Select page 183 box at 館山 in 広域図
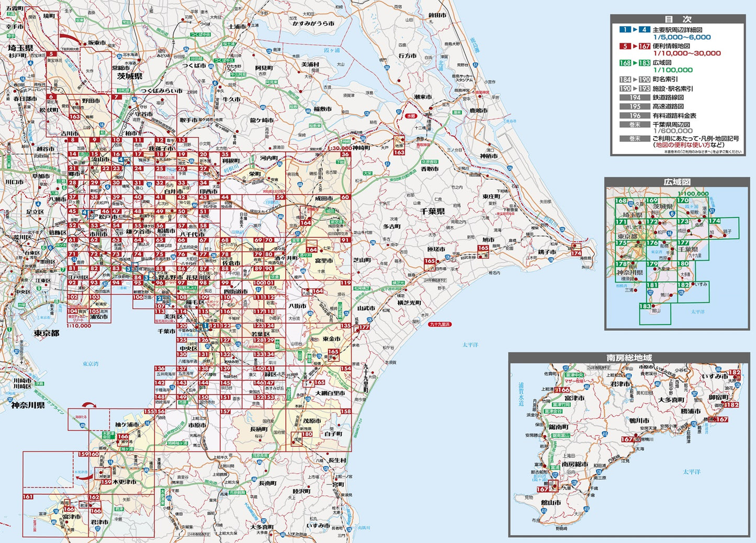The width and height of the screenshot is (756, 543). pos(654,313)
